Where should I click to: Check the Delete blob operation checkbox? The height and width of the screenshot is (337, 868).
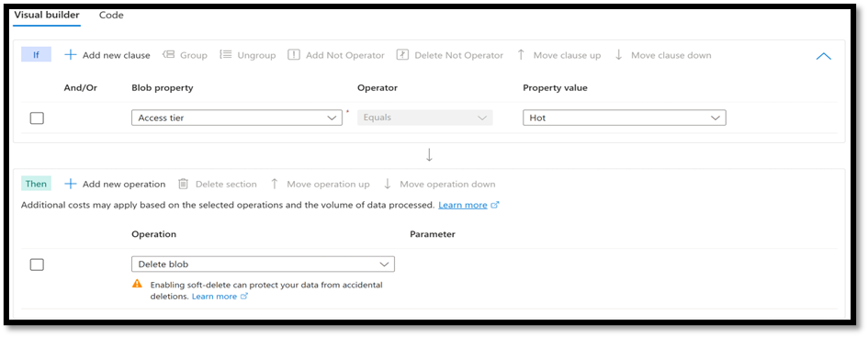pos(37,264)
